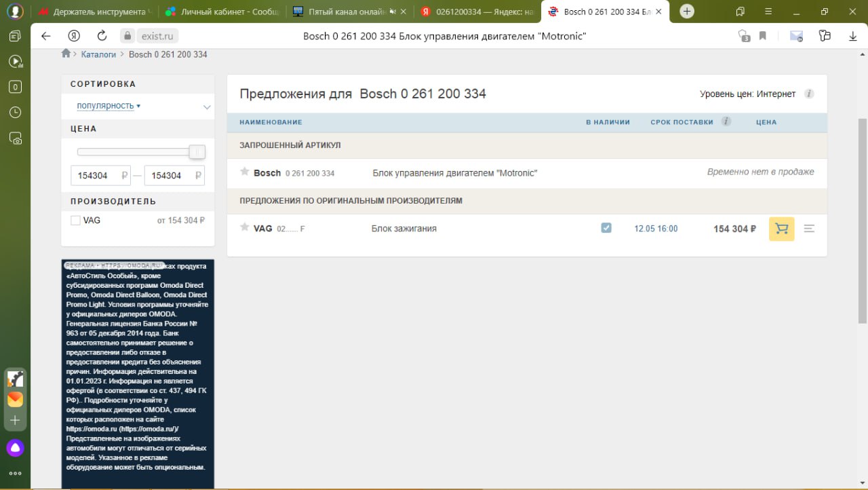The image size is (868, 490).
Task: Collapse the sorting filter panel chevron
Action: (207, 107)
